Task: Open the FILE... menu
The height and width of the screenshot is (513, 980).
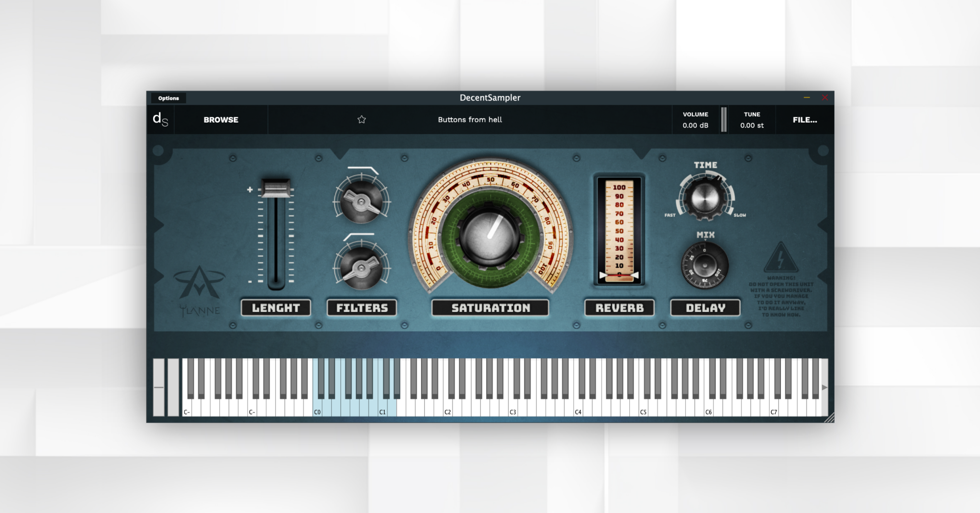Action: click(804, 120)
